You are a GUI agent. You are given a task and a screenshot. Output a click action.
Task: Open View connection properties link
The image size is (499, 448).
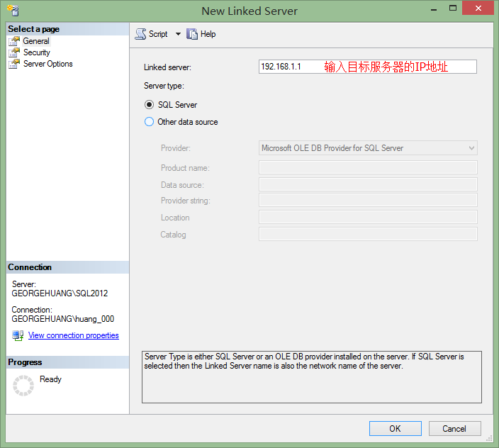click(x=73, y=335)
